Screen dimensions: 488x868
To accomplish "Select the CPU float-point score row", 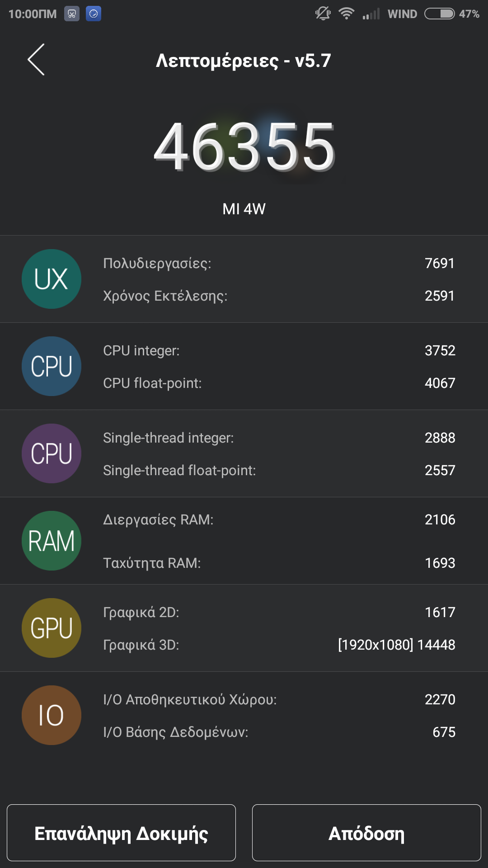I will point(278,383).
